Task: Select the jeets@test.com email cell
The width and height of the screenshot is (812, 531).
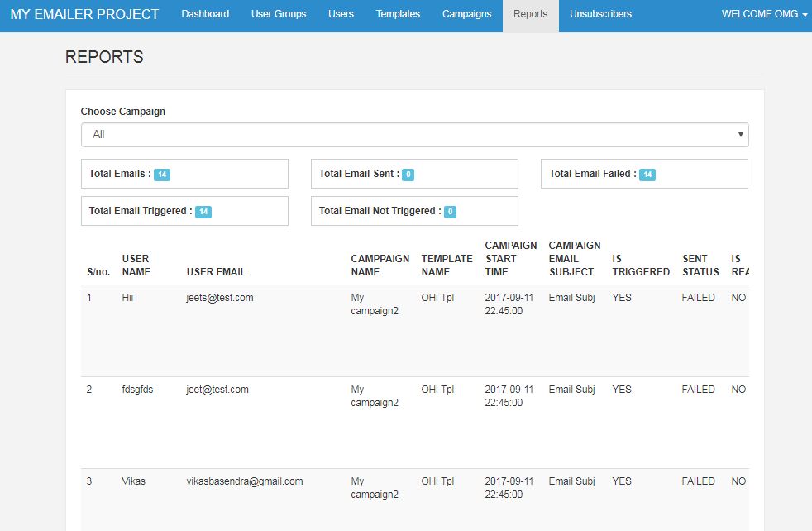Action: pos(220,298)
